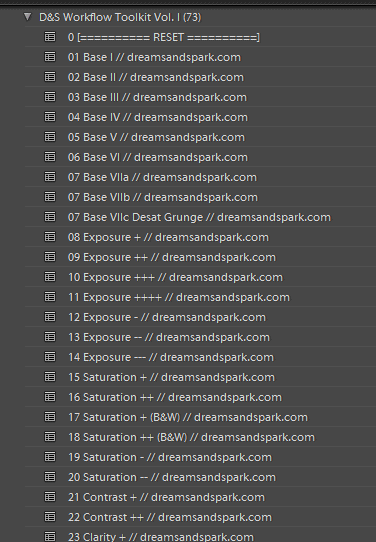Click the preset icon beside 01 Base I

(50, 57)
